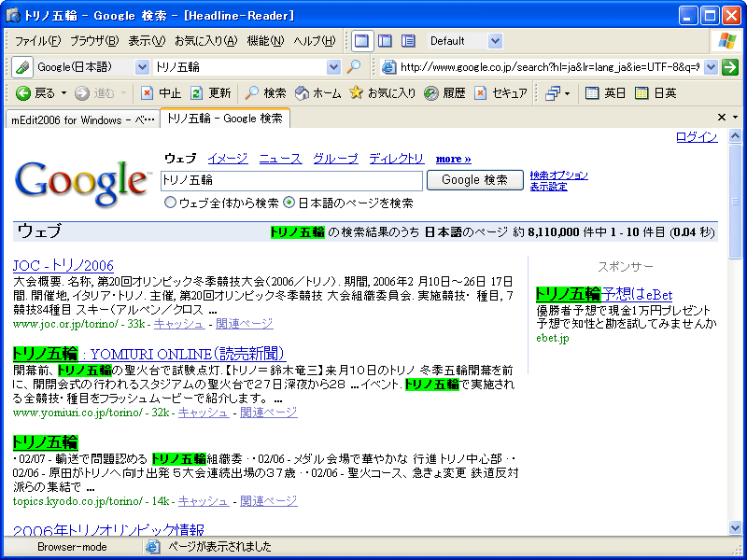Open the ブラウザ(B) menu
Viewport: 747px width, 560px height.
point(94,41)
